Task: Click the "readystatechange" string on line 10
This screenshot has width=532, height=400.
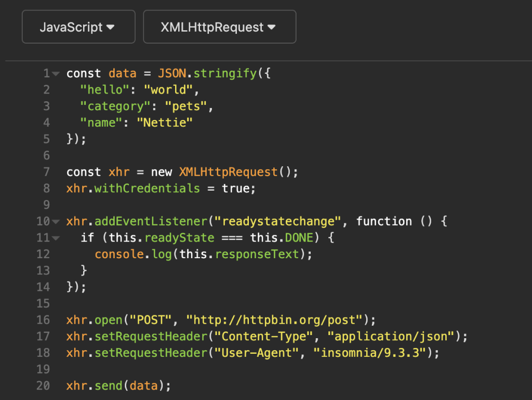Action: click(x=277, y=221)
